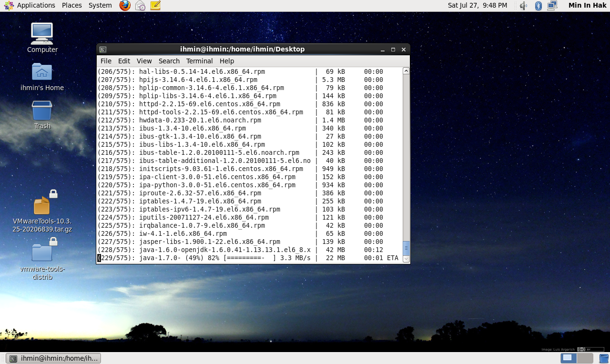610x364 pixels.
Task: Open the terminal Help menu
Action: point(227,61)
